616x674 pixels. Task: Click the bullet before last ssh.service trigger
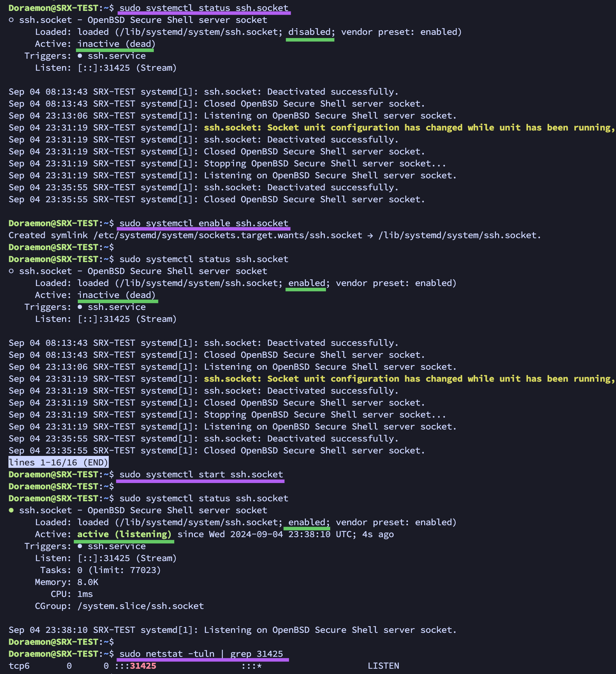point(80,546)
